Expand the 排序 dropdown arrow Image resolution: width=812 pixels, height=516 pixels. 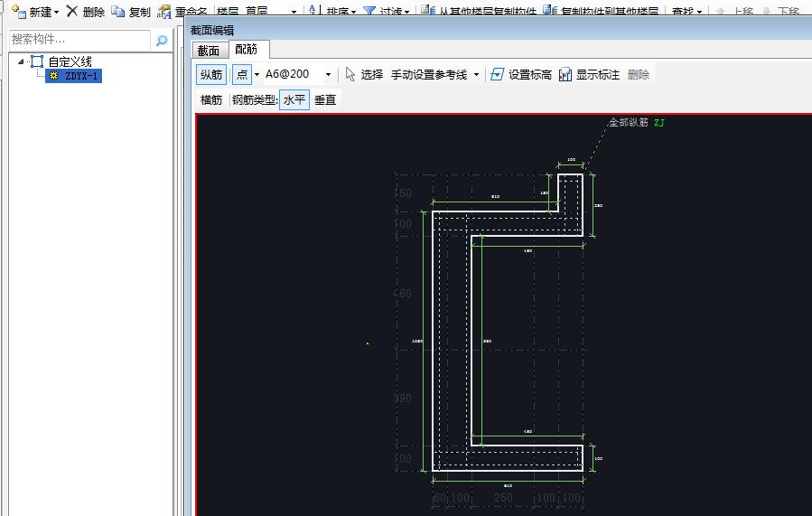click(x=353, y=12)
